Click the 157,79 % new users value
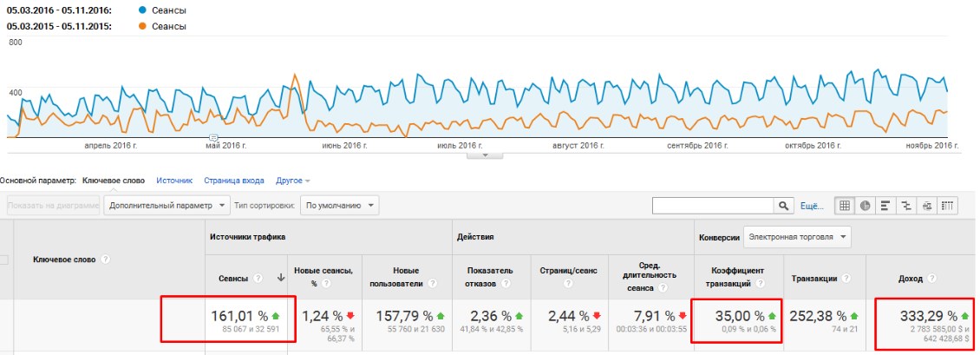This screenshot has height=355, width=980. pos(404,316)
